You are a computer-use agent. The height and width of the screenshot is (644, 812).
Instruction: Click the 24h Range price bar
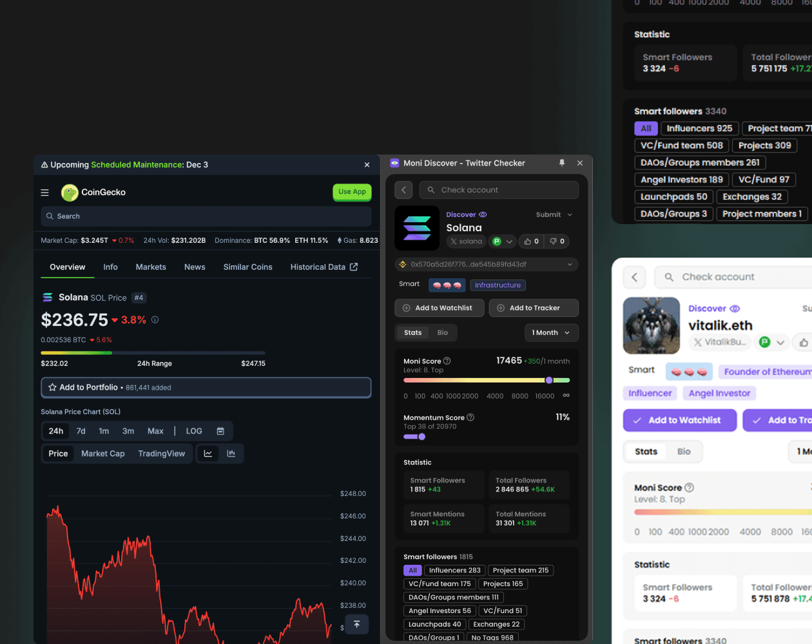tap(153, 353)
